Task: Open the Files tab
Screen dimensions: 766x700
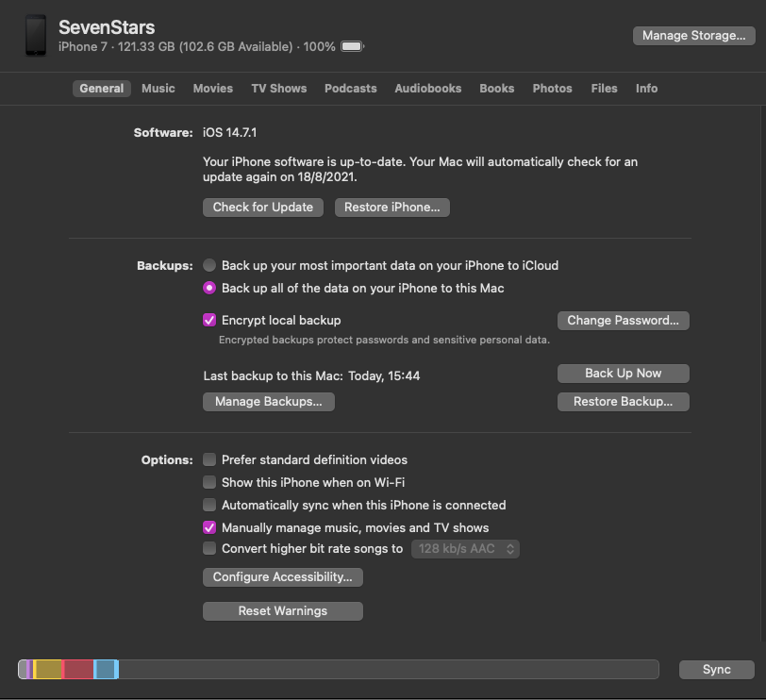Action: (x=605, y=89)
